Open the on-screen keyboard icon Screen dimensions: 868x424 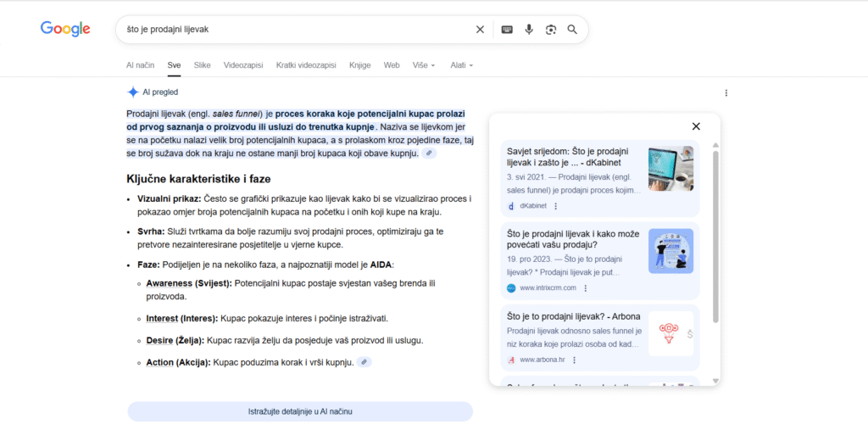pos(507,30)
